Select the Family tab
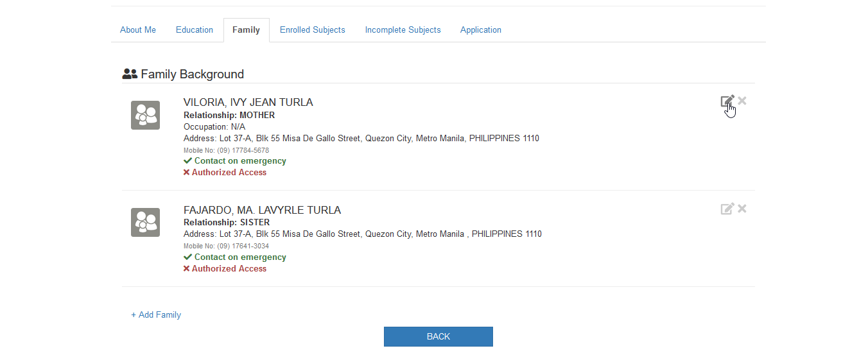The image size is (868, 362). pyautogui.click(x=247, y=30)
